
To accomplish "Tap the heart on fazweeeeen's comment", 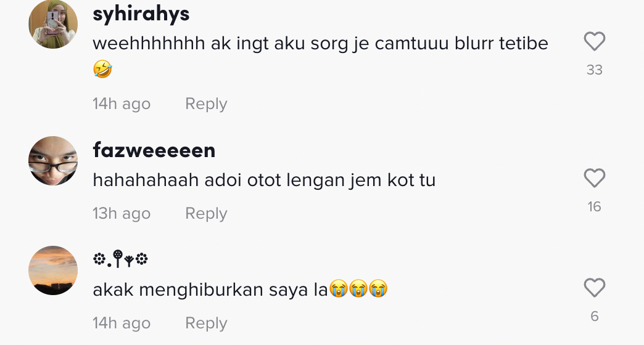I will click(594, 179).
